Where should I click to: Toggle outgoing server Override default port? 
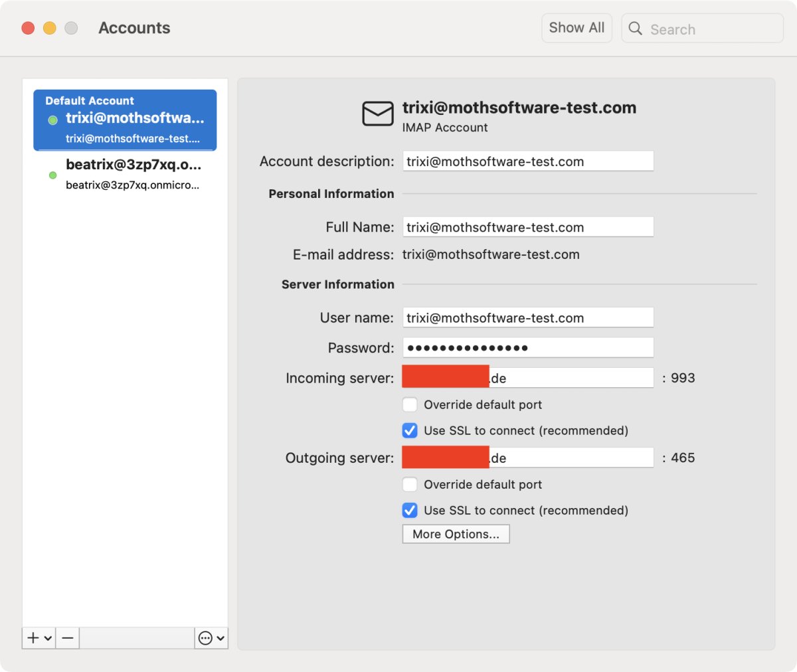click(410, 484)
